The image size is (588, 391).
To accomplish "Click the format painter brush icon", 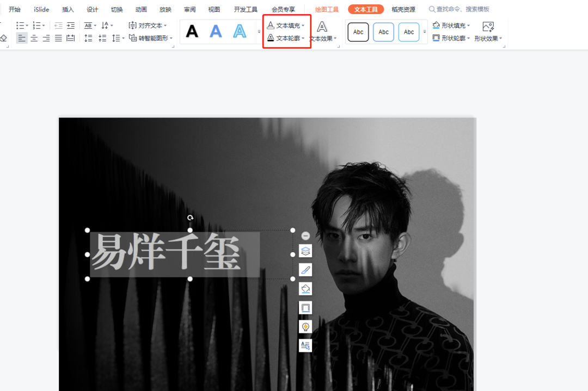I will [305, 270].
